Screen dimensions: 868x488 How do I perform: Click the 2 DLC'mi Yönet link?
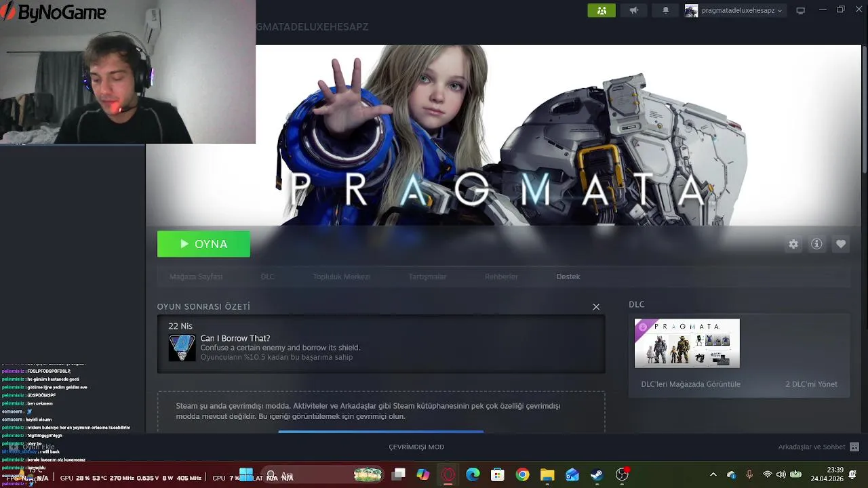(x=811, y=384)
